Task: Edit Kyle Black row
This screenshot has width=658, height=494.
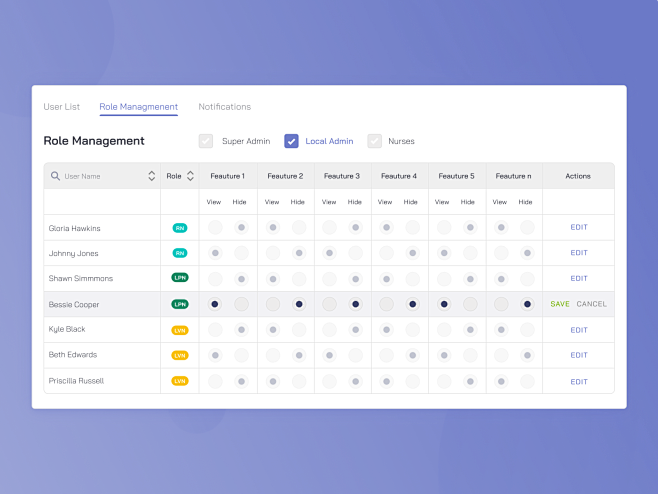Action: coord(579,330)
